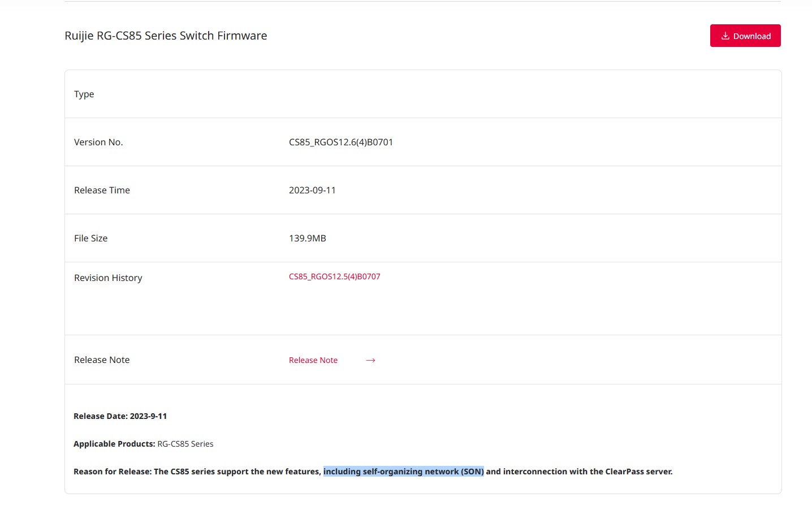Viewport: 812px width, 506px height.
Task: Click the release time value 2023-09-11
Action: [x=312, y=190]
